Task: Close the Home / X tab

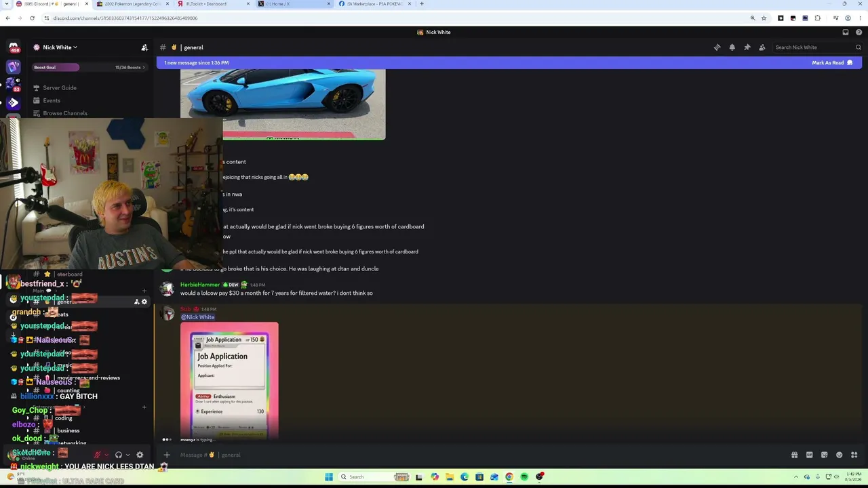Action: [329, 4]
